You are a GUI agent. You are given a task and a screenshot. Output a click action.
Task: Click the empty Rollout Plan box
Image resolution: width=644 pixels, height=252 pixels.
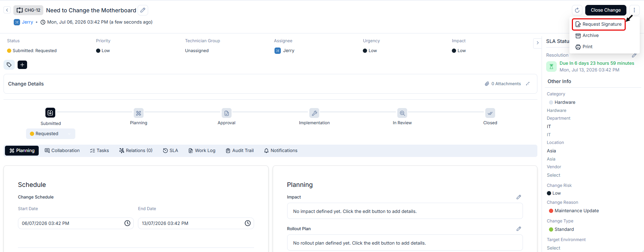pos(405,243)
